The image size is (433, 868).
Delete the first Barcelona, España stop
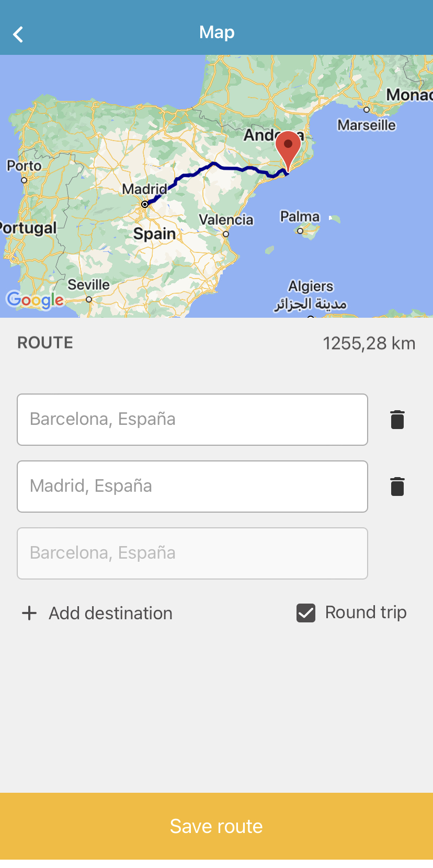(x=397, y=420)
